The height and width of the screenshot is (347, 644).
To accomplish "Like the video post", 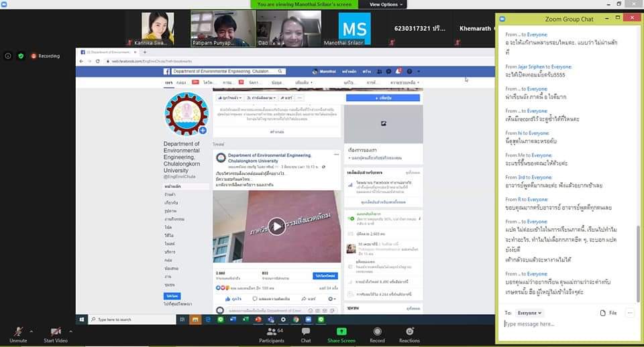I will [233, 299].
